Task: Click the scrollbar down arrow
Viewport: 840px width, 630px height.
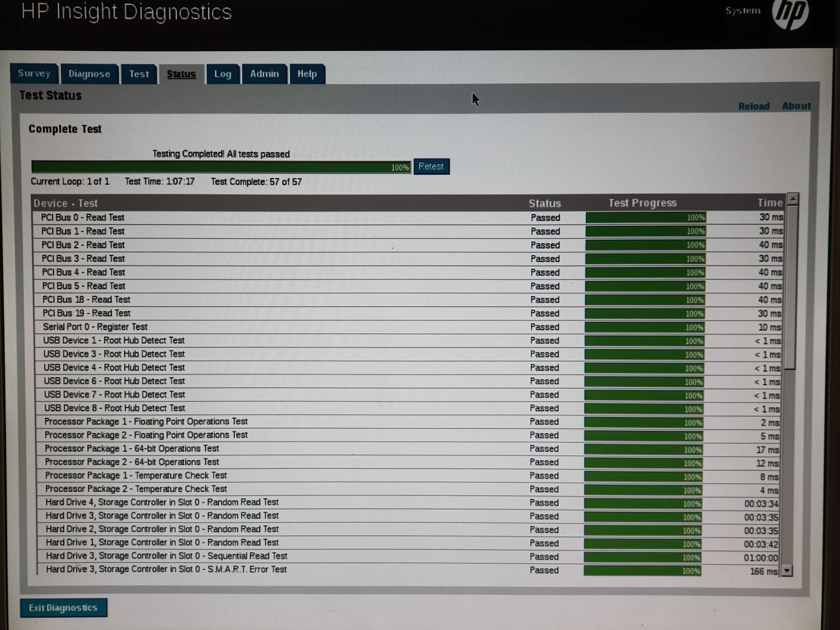Action: 787,570
